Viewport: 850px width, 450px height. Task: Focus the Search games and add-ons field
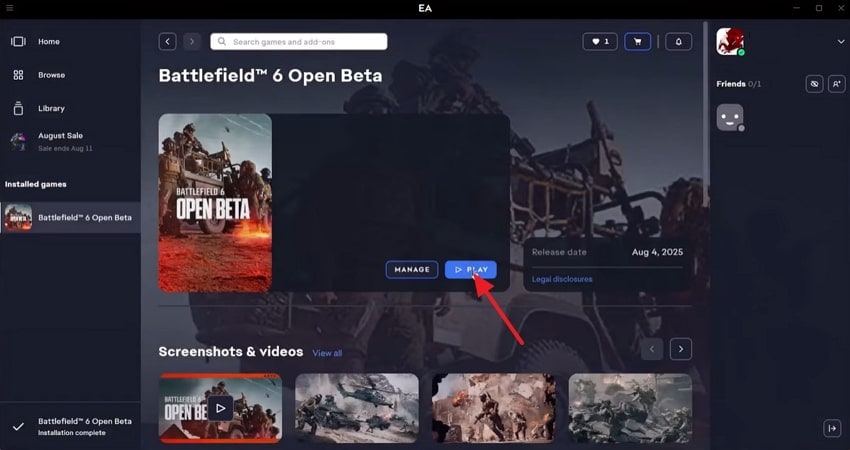coord(299,42)
